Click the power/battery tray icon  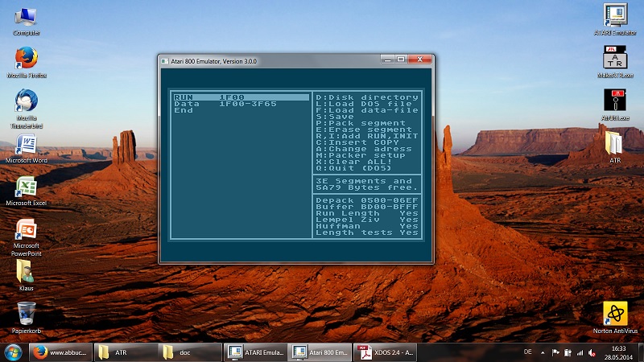point(568,352)
